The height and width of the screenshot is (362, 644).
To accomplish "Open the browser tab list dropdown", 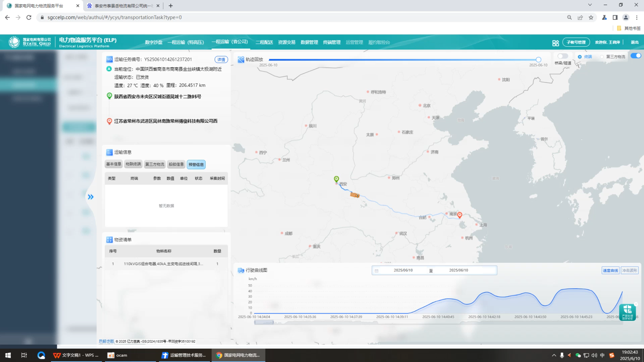I will 590,5.
